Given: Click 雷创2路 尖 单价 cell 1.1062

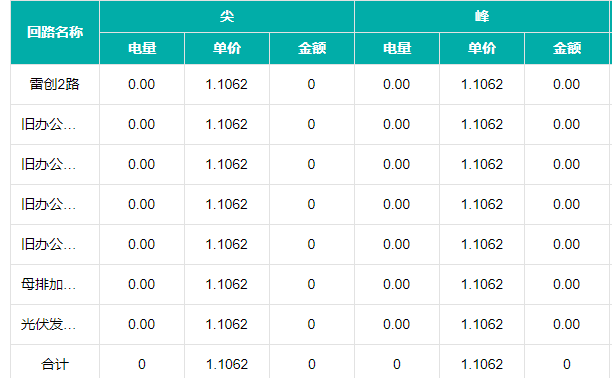Looking at the screenshot, I should pyautogui.click(x=227, y=84).
